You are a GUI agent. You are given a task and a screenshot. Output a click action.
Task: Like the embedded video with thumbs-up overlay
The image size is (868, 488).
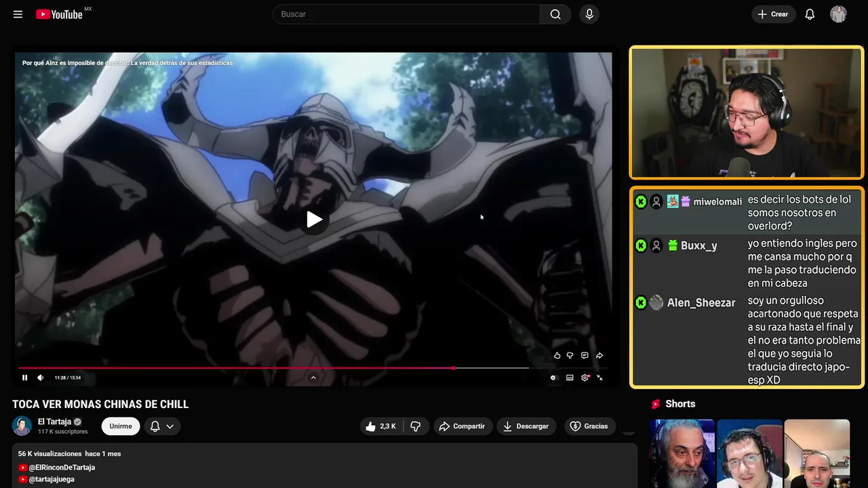(x=557, y=355)
